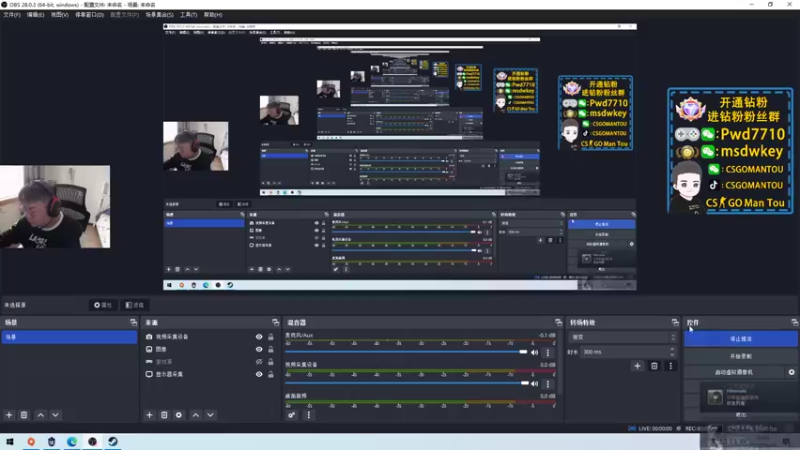
Task: Open the 帮助(H) Help menu
Action: 213,15
